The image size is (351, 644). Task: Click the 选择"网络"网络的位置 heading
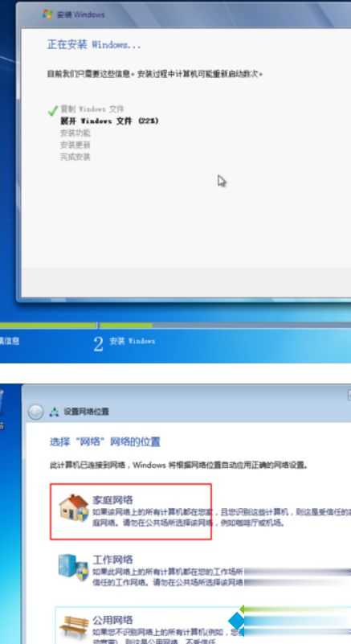click(105, 442)
